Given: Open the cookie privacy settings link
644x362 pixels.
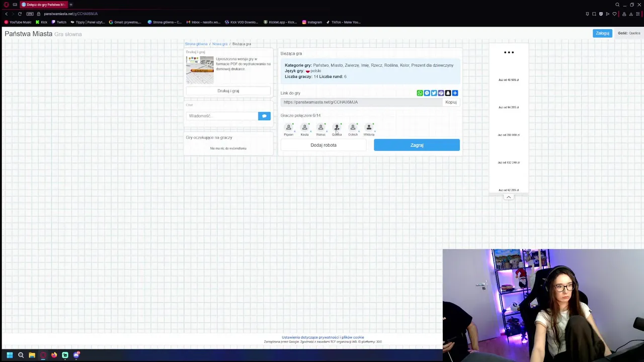Looking at the screenshot, I should click(323, 337).
